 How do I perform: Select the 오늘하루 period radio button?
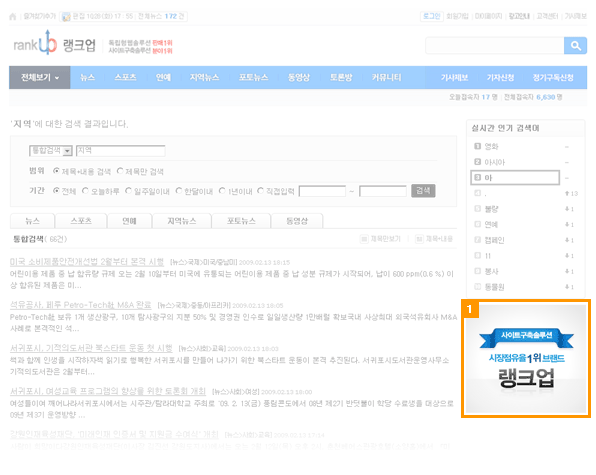85,190
